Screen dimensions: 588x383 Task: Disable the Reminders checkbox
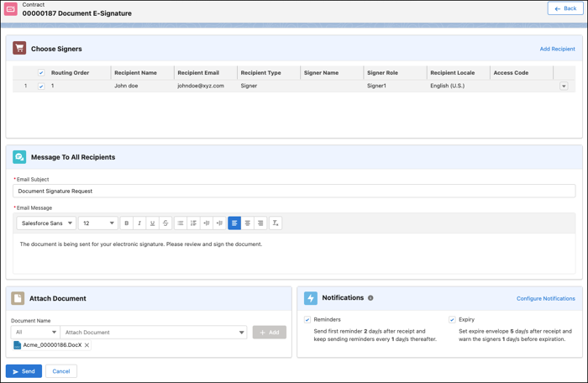click(307, 320)
